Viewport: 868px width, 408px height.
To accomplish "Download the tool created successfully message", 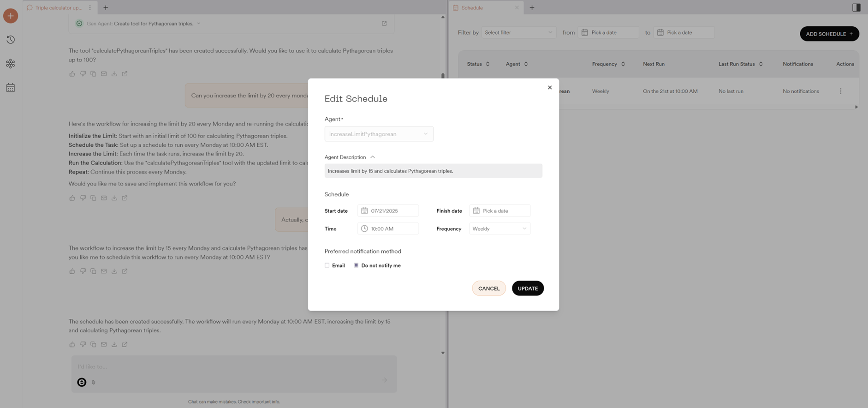I will (x=114, y=74).
